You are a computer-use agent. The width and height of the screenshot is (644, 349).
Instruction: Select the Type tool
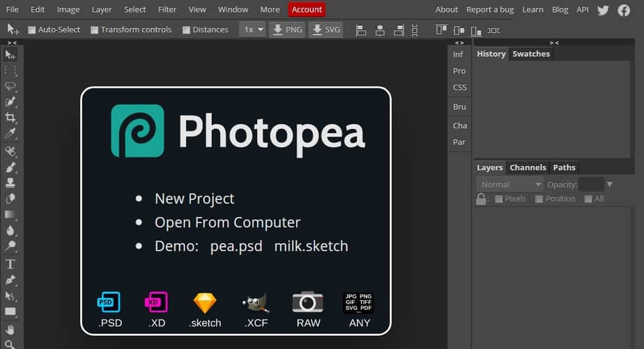[10, 264]
